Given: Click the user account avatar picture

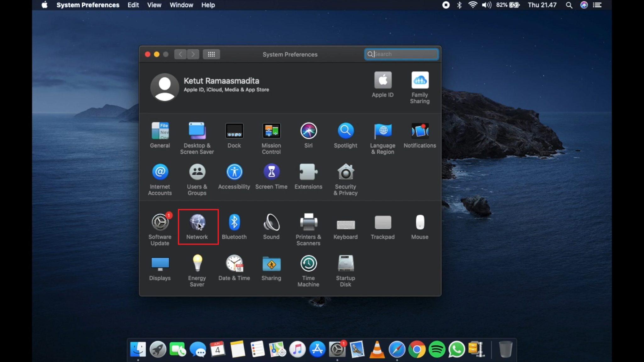Looking at the screenshot, I should 165,87.
